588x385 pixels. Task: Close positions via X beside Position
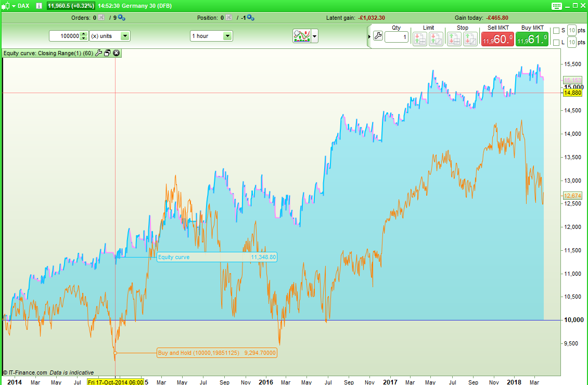pyautogui.click(x=229, y=18)
